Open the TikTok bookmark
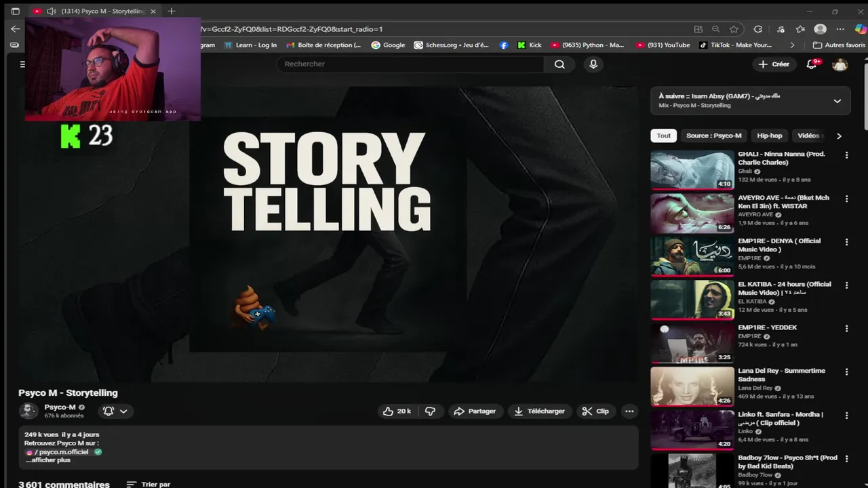This screenshot has width=868, height=488. tap(736, 45)
